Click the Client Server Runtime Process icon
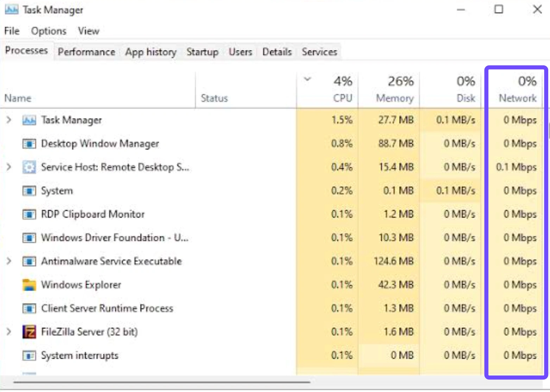Viewport: 550px width, 392px height. pos(29,309)
